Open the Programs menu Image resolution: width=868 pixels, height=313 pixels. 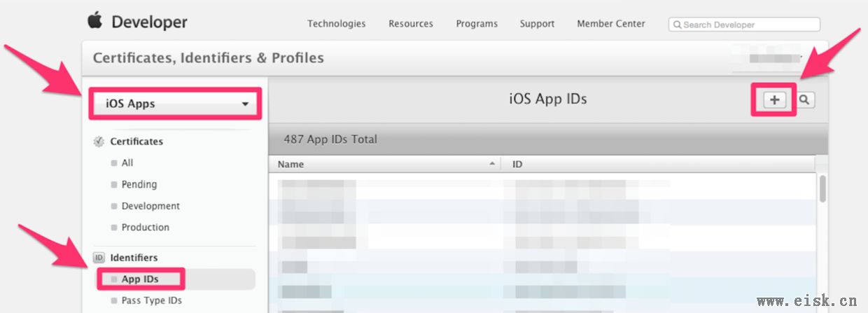(x=477, y=24)
